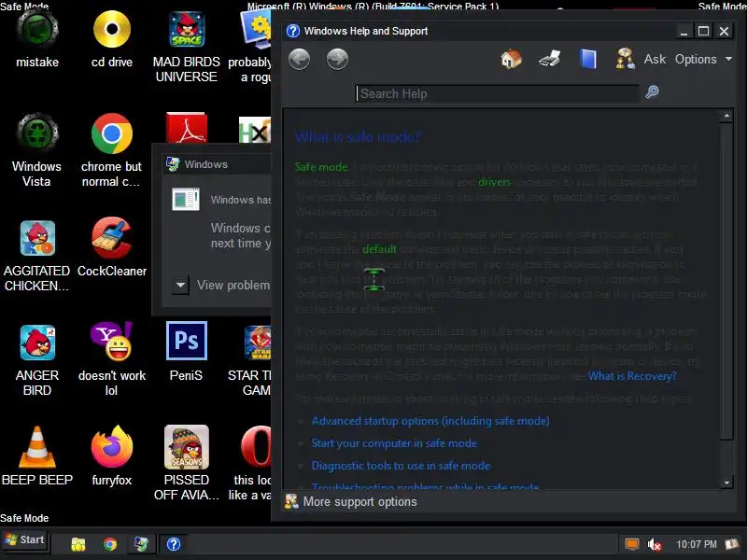Screen dimensions: 747x560
Task: Open 'What is Recovery?' link
Action: point(632,376)
